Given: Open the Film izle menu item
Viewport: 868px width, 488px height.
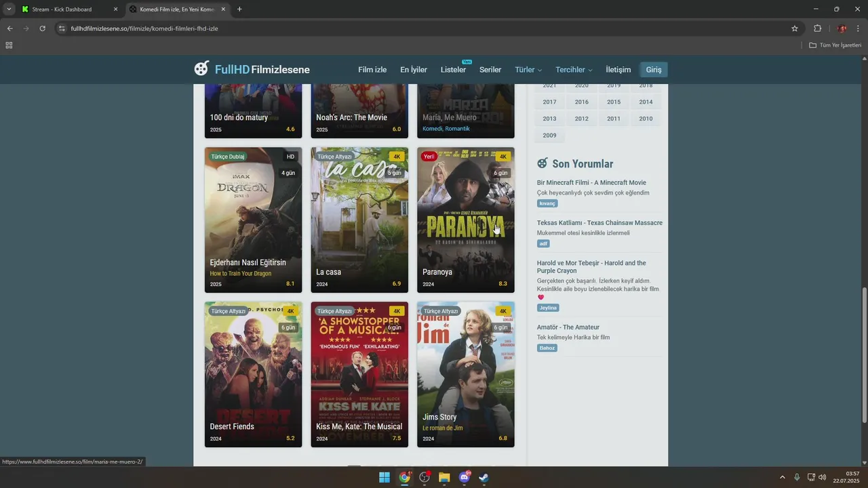Looking at the screenshot, I should [372, 70].
